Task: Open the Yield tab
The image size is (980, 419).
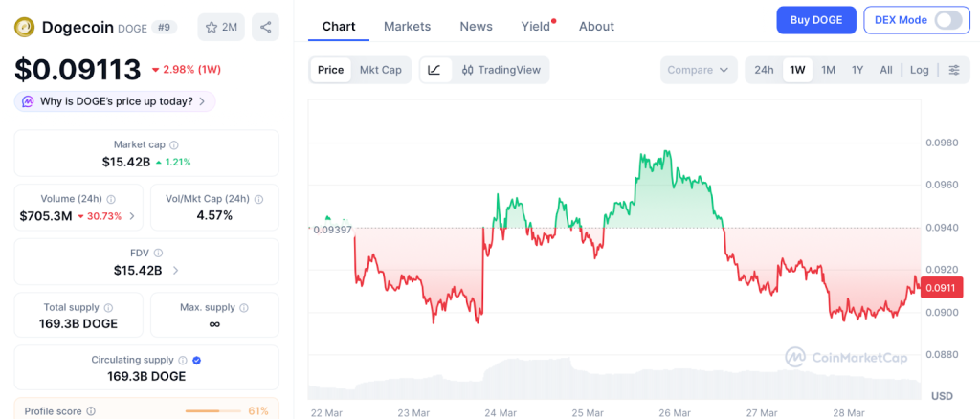Action: point(536,26)
